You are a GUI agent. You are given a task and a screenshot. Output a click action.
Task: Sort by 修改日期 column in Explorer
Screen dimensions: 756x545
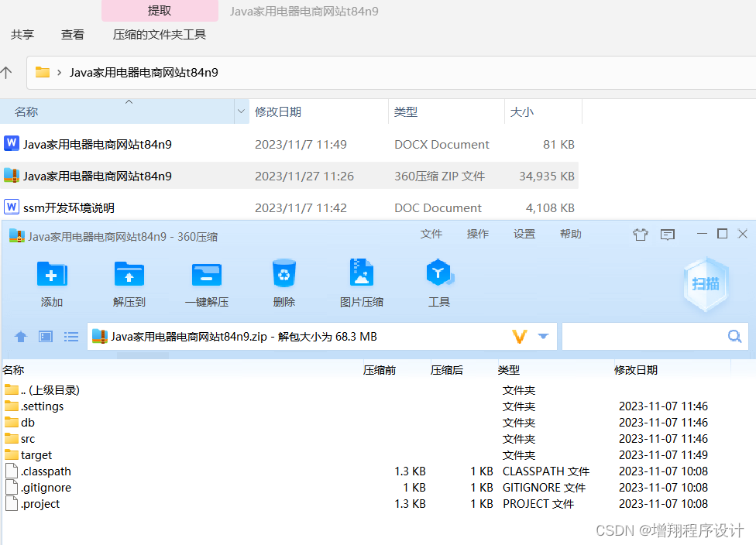tap(318, 111)
